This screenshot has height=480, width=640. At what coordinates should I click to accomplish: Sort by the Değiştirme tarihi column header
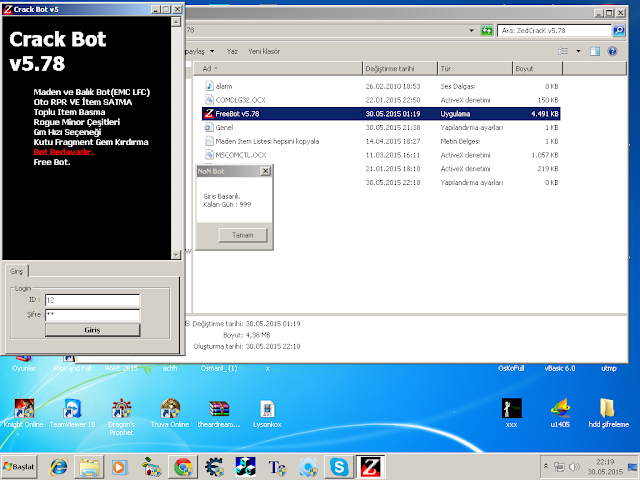click(x=400, y=69)
